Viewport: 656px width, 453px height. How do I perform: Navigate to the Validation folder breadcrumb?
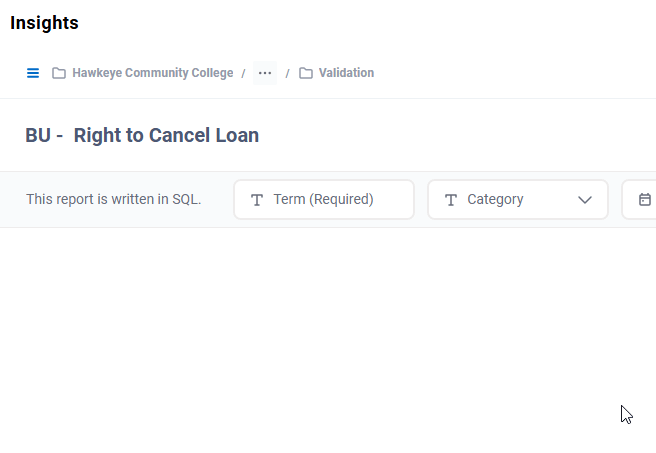(x=346, y=73)
